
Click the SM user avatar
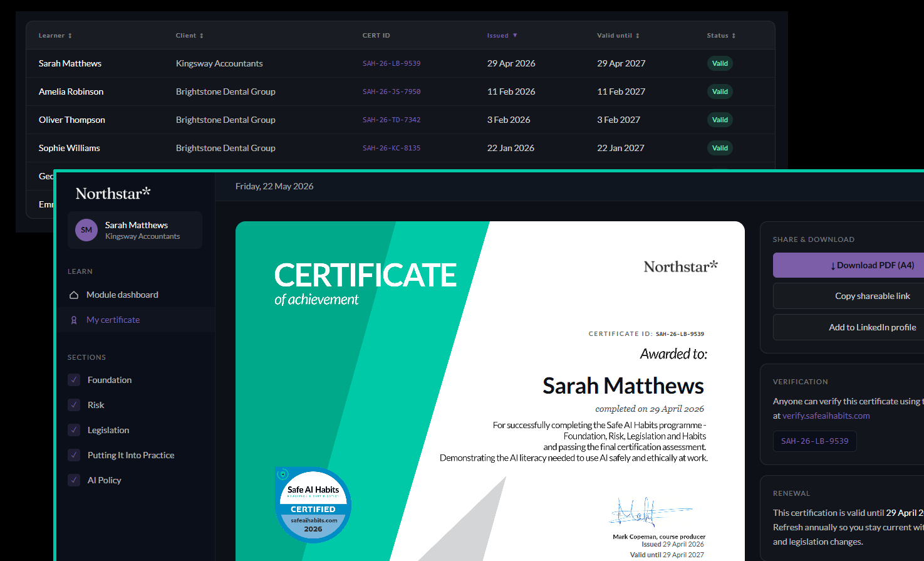tap(86, 230)
